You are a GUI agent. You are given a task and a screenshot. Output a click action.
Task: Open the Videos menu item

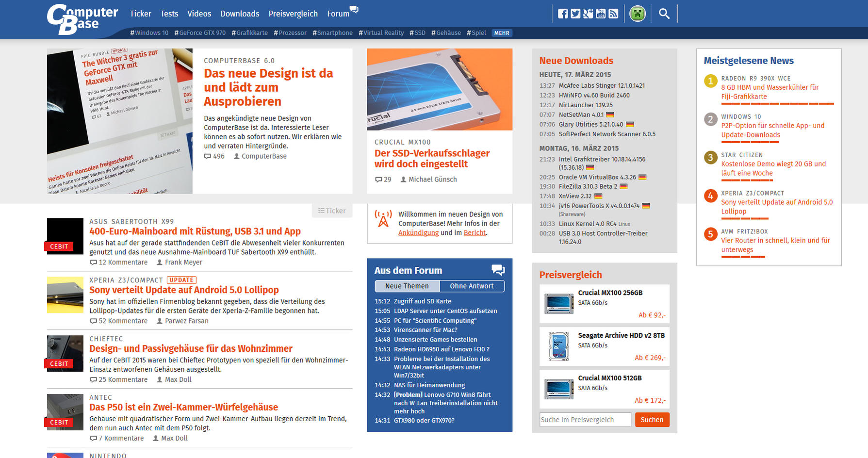[199, 14]
